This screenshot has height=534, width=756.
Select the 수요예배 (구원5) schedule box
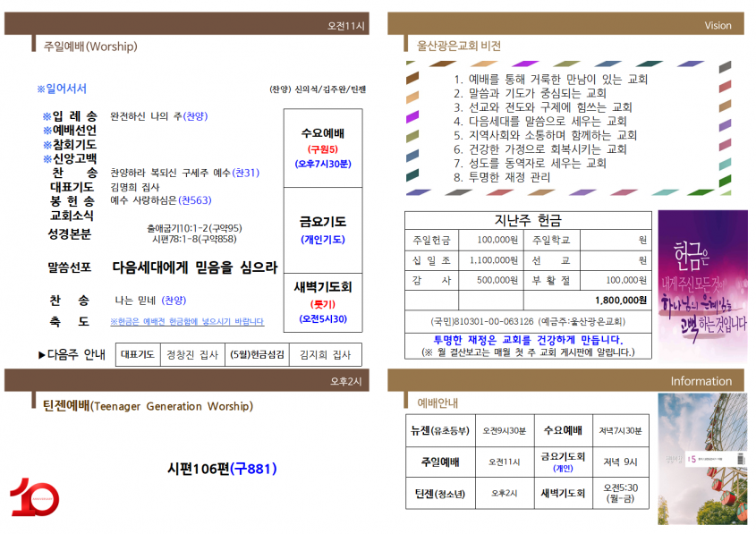click(323, 148)
